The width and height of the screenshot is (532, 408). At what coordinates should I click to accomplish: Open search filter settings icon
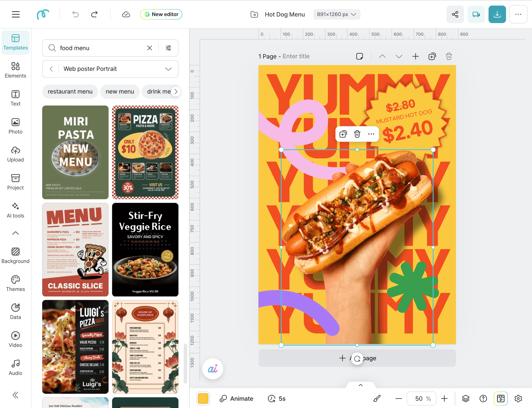pyautogui.click(x=168, y=48)
